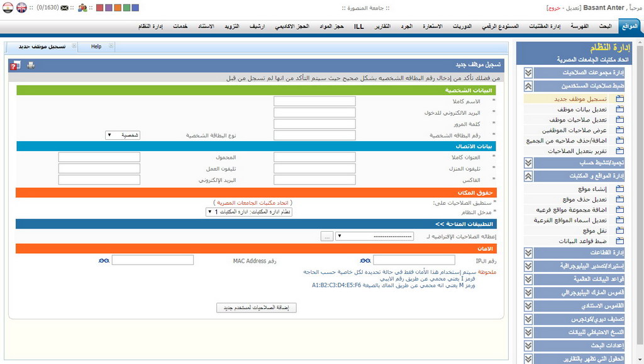The image size is (644, 364).
Task: Focus the رقم الIP input field
Action: [x=414, y=260]
